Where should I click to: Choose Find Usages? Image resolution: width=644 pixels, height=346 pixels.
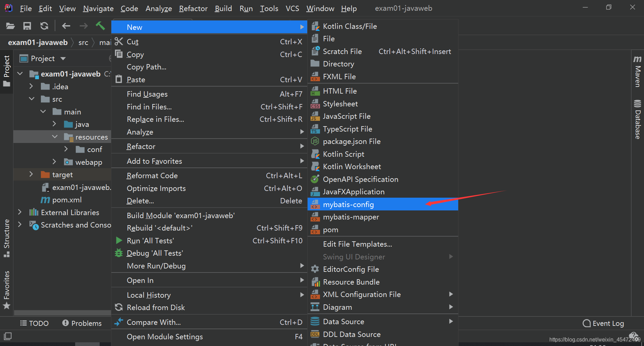point(209,94)
